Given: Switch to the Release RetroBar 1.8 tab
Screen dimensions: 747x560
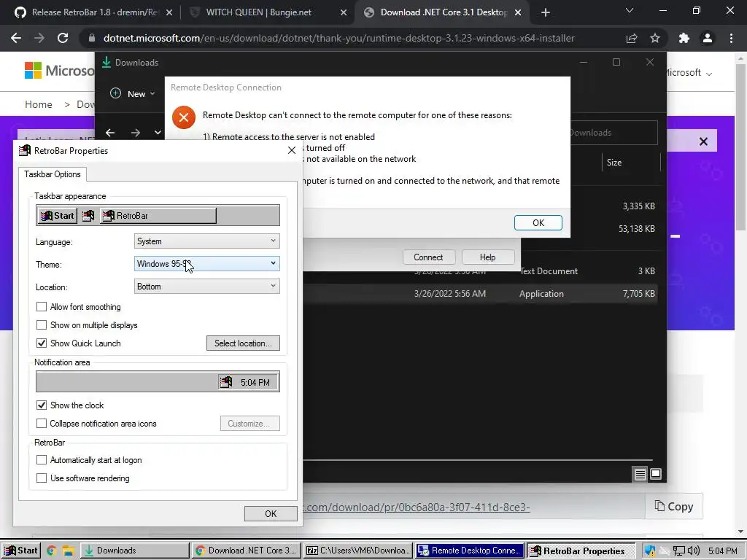Looking at the screenshot, I should point(93,12).
